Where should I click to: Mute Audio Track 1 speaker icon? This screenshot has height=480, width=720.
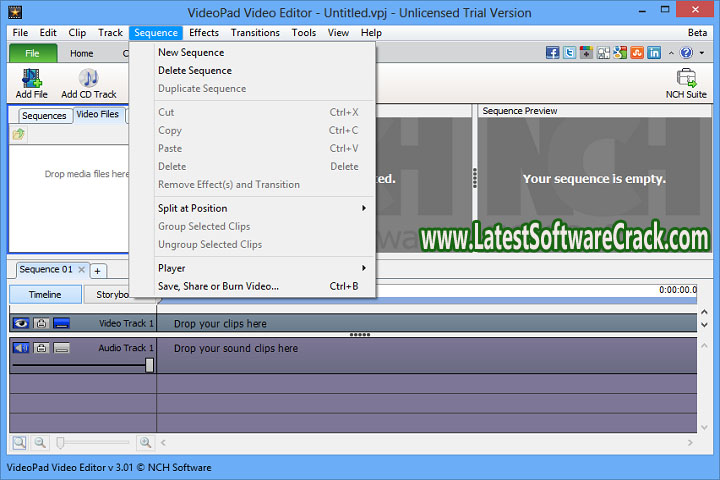pyautogui.click(x=21, y=348)
